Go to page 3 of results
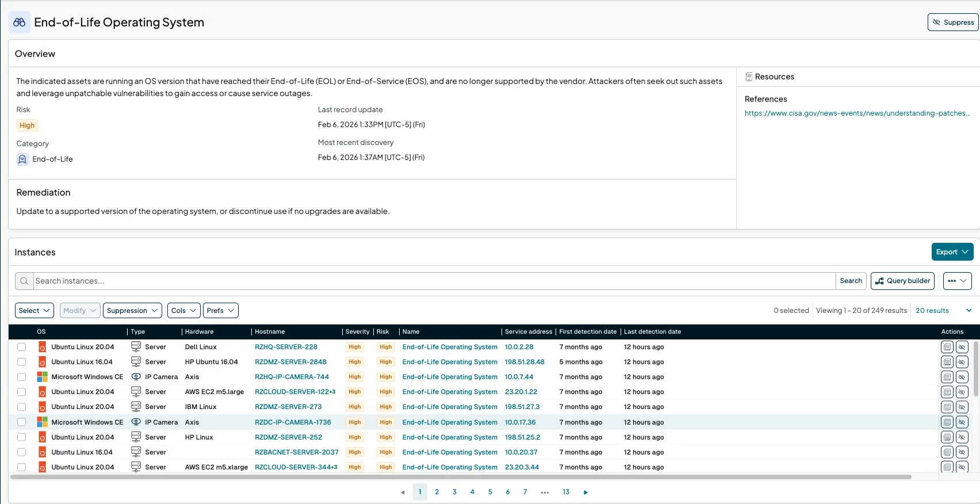980x504 pixels. pyautogui.click(x=454, y=492)
